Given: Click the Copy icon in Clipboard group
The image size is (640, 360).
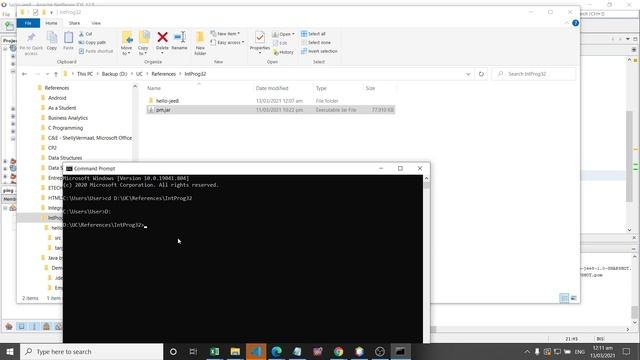Looking at the screenshot, I should 52,41.
